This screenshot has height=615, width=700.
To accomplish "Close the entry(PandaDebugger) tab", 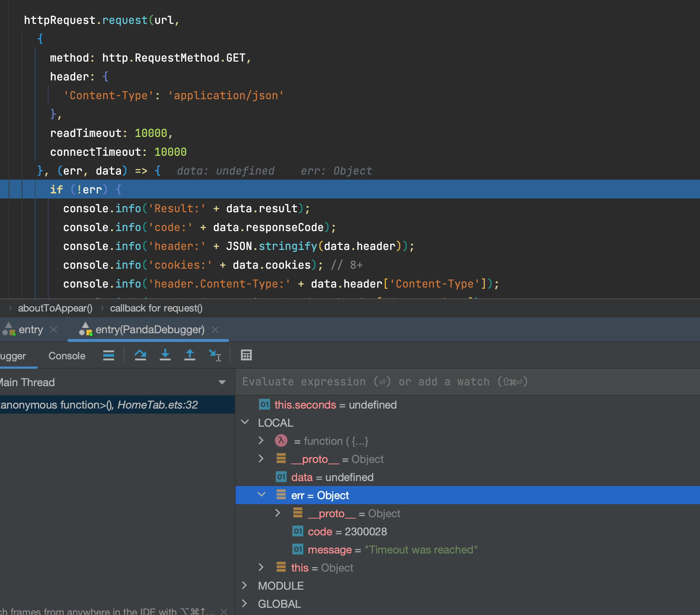I will coord(215,330).
